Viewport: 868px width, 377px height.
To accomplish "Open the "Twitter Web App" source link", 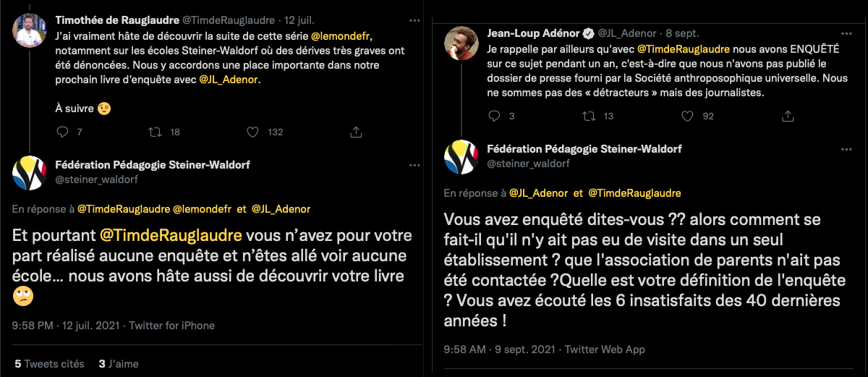I will 604,349.
